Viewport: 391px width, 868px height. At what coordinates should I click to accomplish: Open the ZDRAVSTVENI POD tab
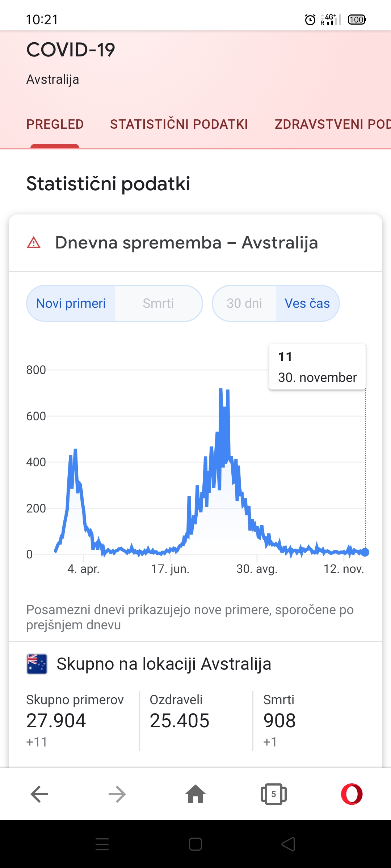pyautogui.click(x=332, y=124)
